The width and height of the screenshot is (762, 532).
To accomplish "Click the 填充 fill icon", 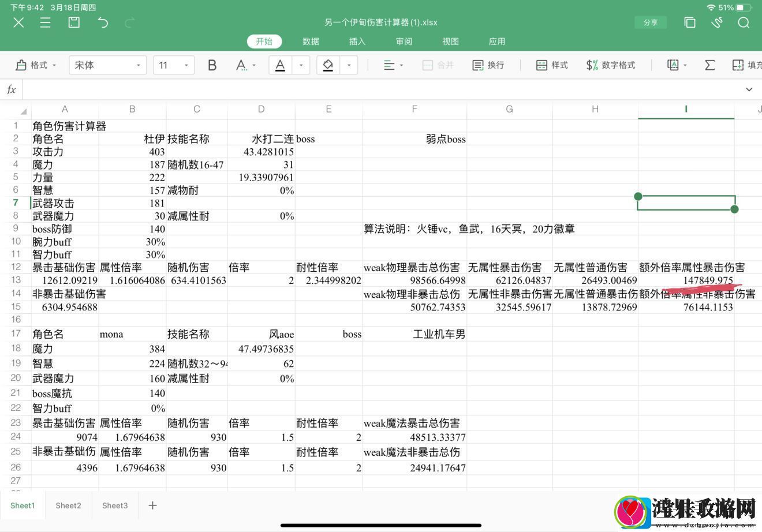I will [747, 65].
